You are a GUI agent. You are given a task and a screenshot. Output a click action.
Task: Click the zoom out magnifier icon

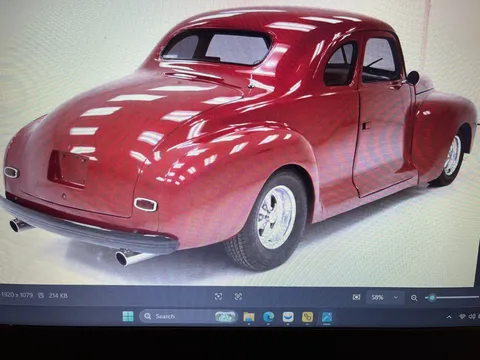point(414,298)
